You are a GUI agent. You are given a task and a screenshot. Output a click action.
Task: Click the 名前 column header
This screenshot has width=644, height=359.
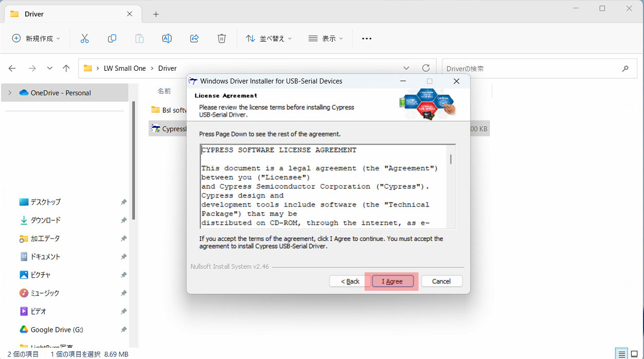pyautogui.click(x=164, y=91)
